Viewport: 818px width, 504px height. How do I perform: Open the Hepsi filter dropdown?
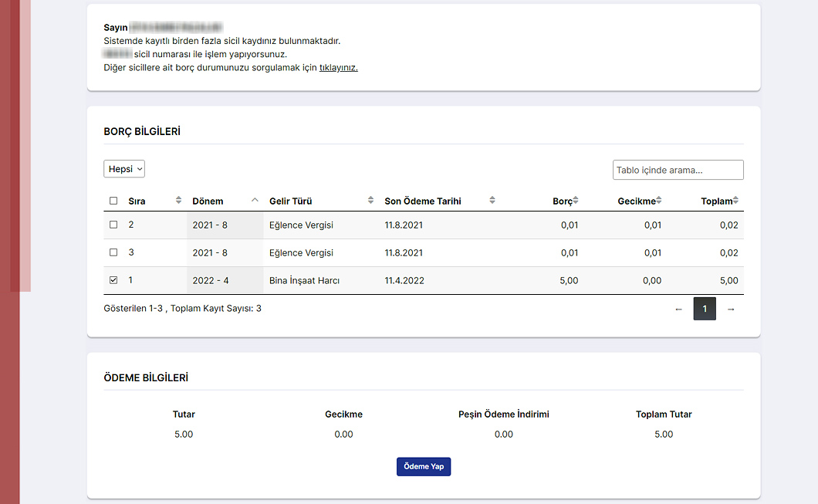click(x=124, y=169)
